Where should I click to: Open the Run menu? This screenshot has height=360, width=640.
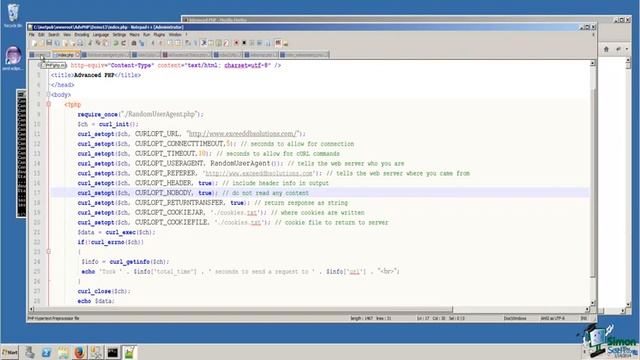click(x=147, y=35)
